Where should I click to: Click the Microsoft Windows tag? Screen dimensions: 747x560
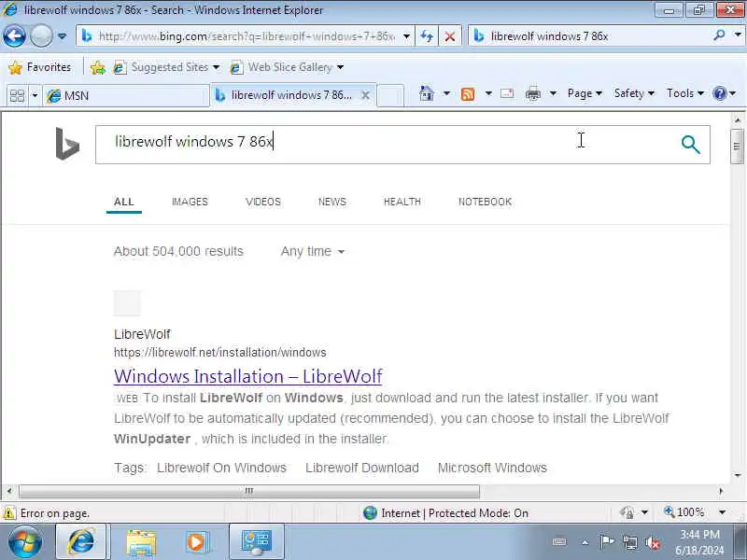(x=492, y=468)
